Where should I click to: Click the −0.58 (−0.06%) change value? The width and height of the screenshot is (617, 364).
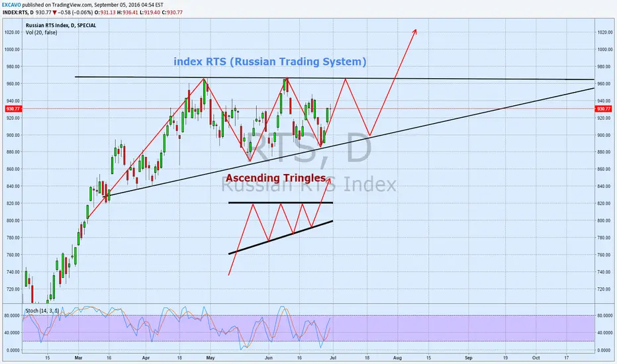(75, 13)
